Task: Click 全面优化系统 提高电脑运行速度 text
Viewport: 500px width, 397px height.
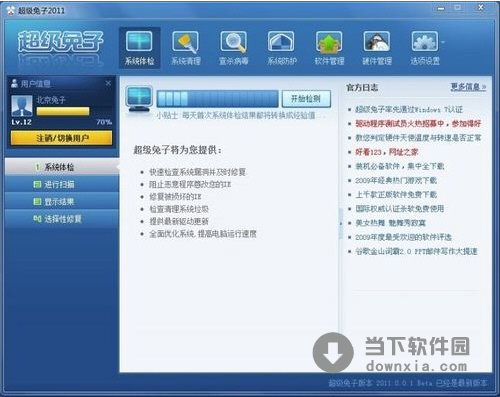Action: point(203,234)
